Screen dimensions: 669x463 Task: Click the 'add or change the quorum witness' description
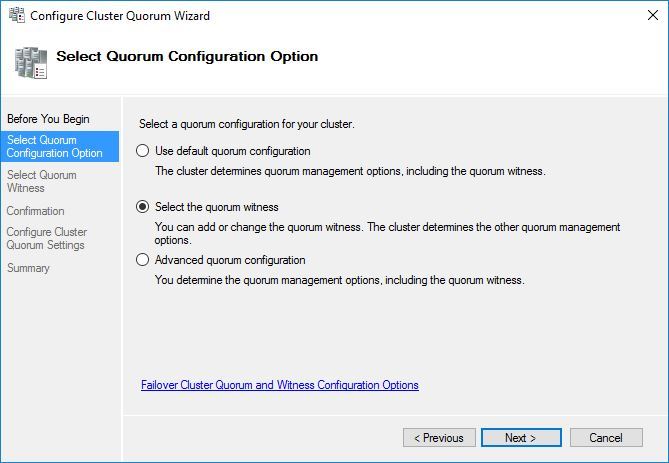tap(387, 233)
